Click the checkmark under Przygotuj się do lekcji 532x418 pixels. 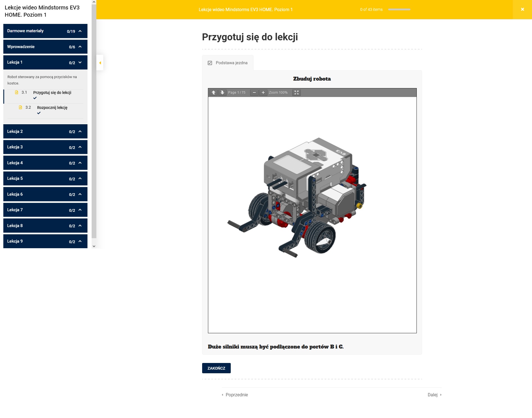(x=35, y=98)
